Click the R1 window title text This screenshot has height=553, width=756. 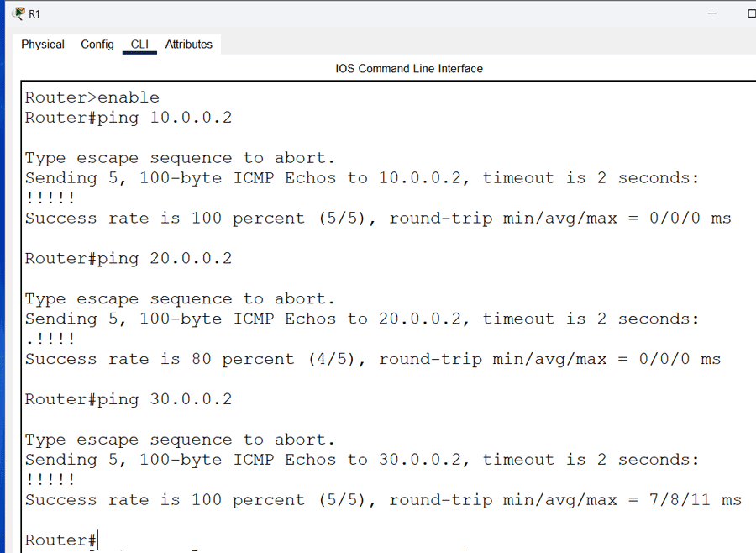(x=34, y=14)
